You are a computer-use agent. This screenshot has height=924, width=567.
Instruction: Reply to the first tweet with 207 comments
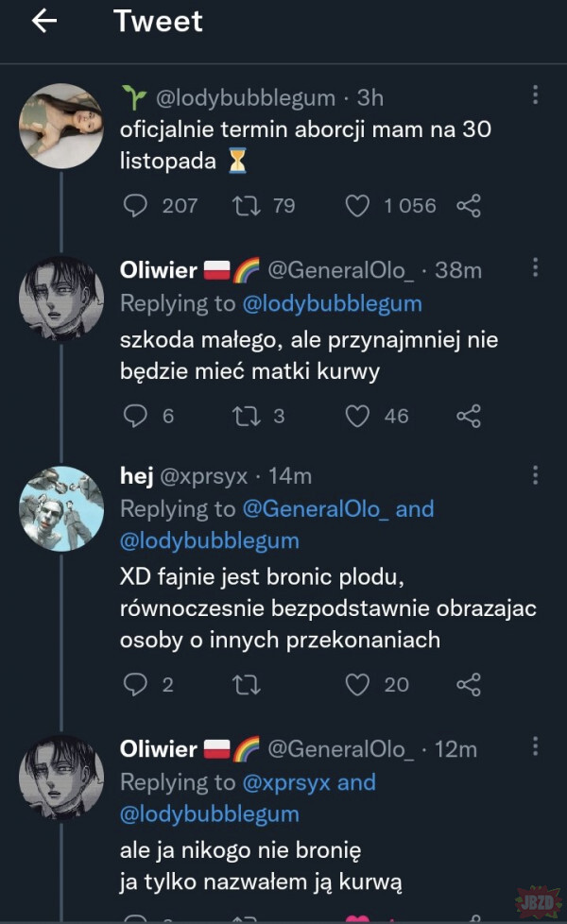pos(135,205)
